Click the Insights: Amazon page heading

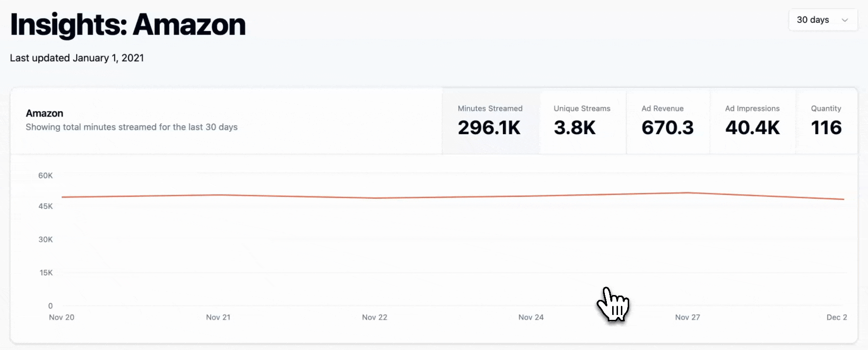(x=128, y=25)
